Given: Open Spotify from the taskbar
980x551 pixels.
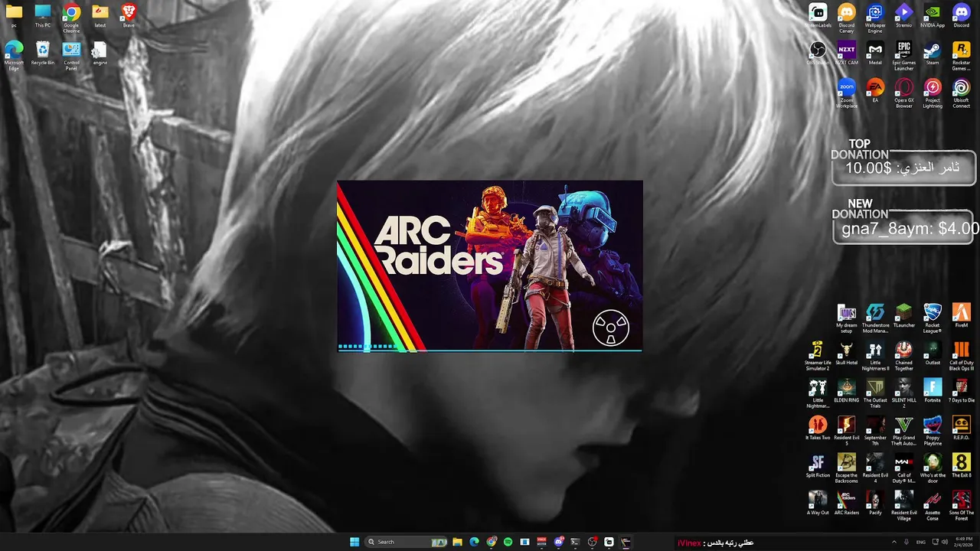Looking at the screenshot, I should point(508,542).
